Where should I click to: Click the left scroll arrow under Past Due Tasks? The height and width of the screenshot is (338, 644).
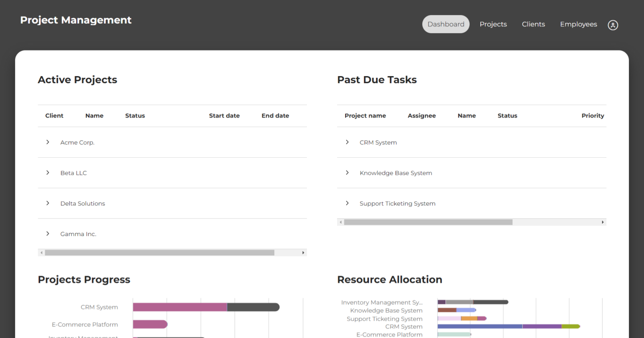coord(340,222)
